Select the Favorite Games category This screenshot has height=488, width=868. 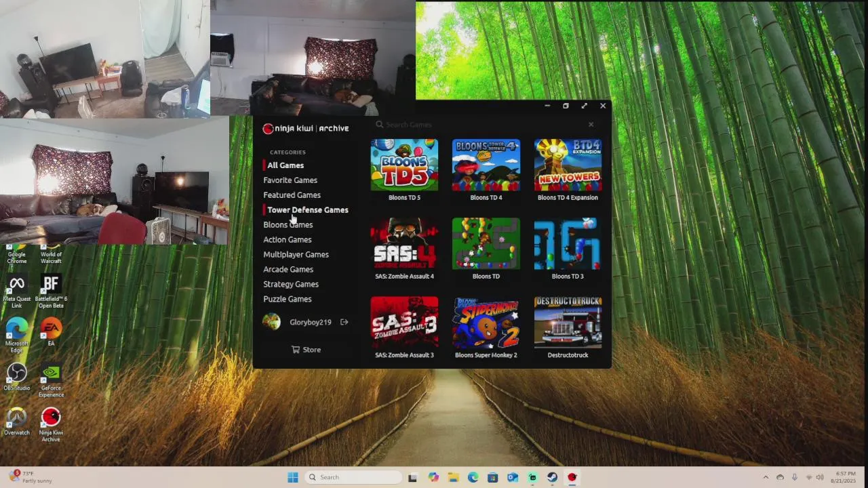pos(290,180)
